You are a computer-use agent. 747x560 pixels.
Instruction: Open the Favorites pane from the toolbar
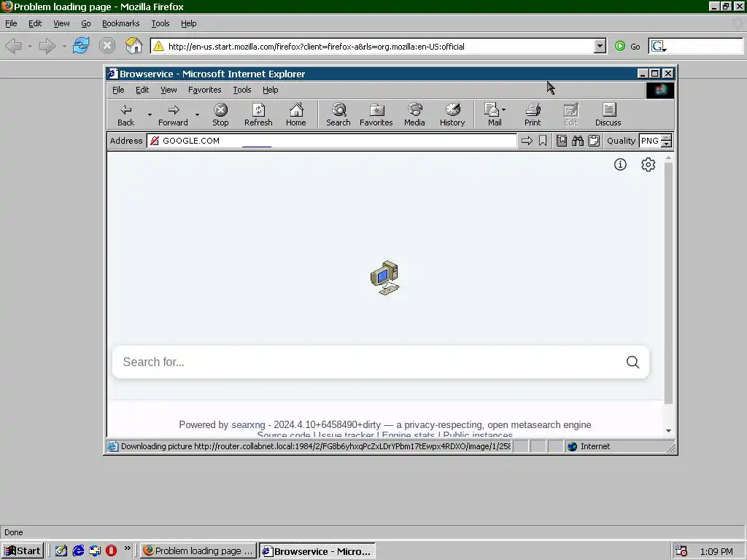[376, 115]
